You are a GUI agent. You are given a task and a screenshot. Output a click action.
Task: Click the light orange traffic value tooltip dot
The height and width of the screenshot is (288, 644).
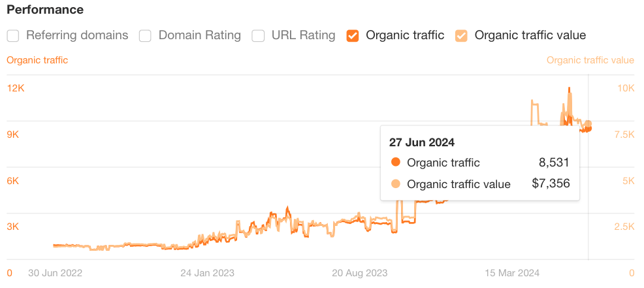[394, 184]
